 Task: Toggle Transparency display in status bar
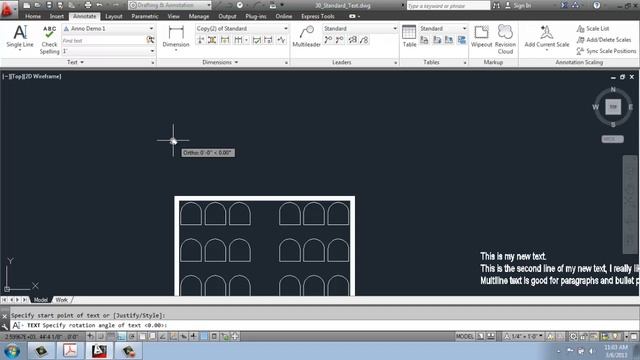click(x=204, y=336)
